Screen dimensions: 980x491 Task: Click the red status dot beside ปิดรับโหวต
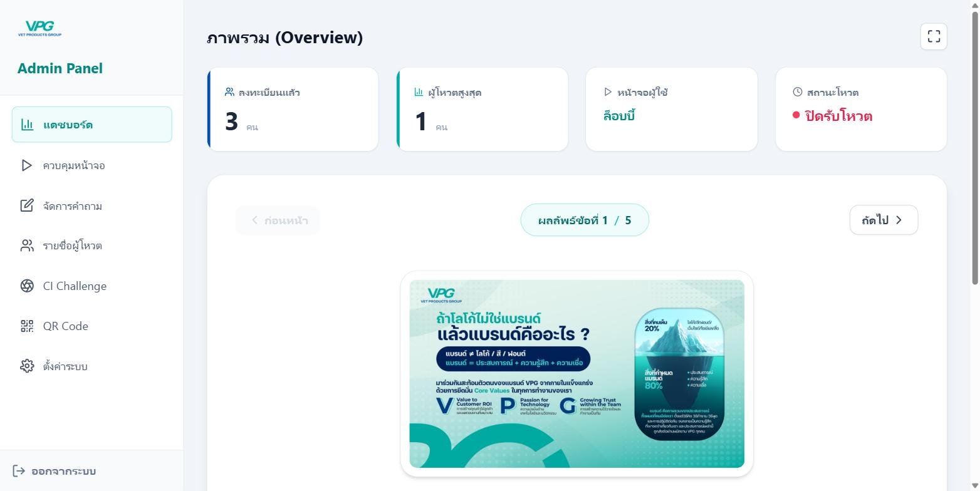point(796,115)
